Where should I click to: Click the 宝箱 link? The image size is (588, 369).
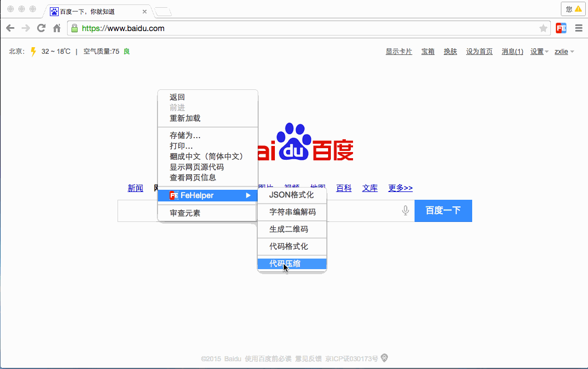coord(428,52)
